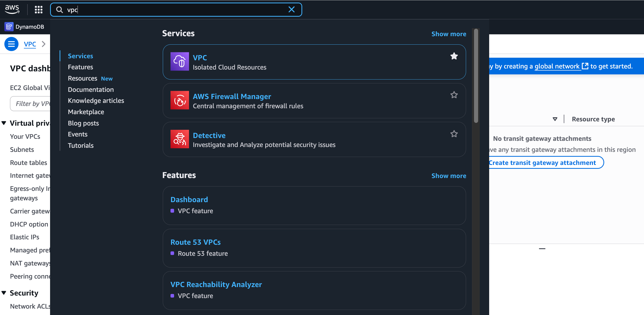Open the DynamoDB recently visited shortcut

[x=24, y=27]
